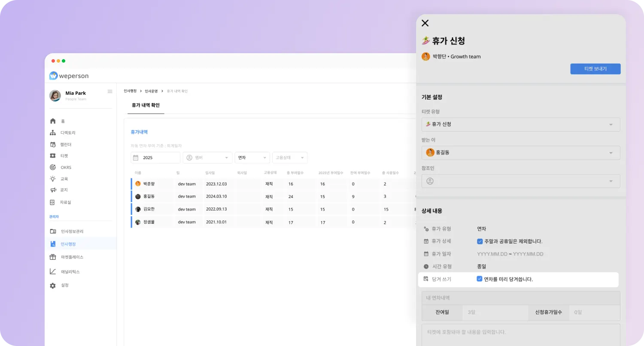
Task: Click the join date 2023.12.03
Action: (216, 184)
